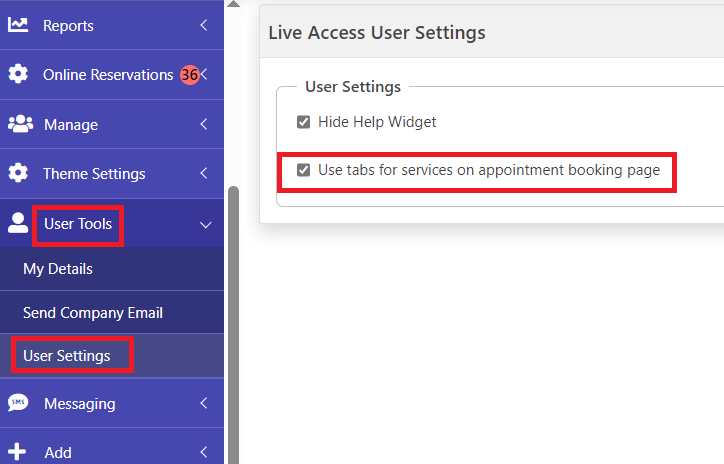The width and height of the screenshot is (724, 464).
Task: Expand the Theme Settings chevron
Action: pyautogui.click(x=204, y=173)
